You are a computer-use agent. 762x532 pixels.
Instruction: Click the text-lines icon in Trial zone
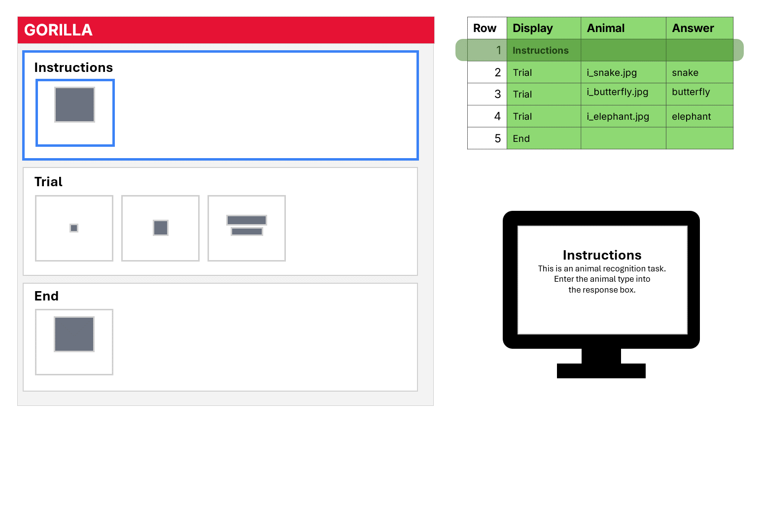point(246,225)
